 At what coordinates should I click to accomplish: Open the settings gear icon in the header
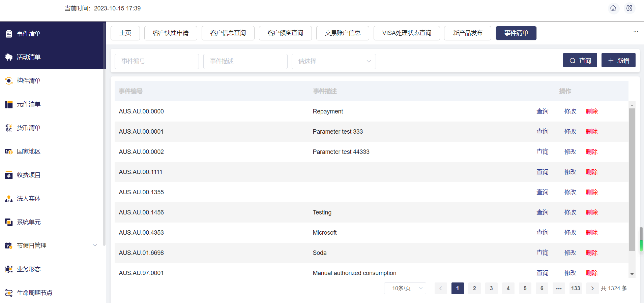629,8
